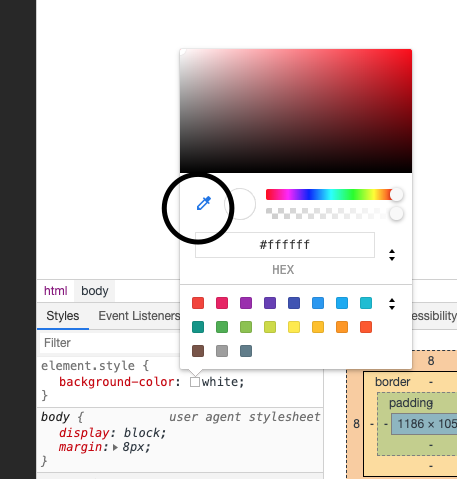This screenshot has height=479, width=457.
Task: Pick the pink palette swatch
Action: point(222,303)
